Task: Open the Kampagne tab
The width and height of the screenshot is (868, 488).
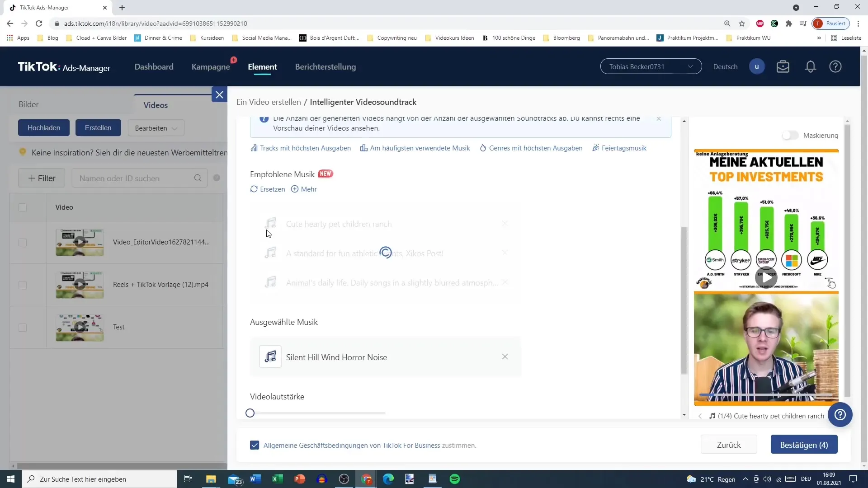Action: tap(211, 67)
